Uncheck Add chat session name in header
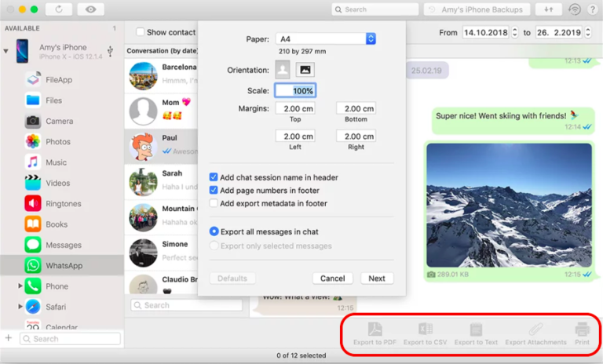This screenshot has height=364, width=603. coord(214,177)
